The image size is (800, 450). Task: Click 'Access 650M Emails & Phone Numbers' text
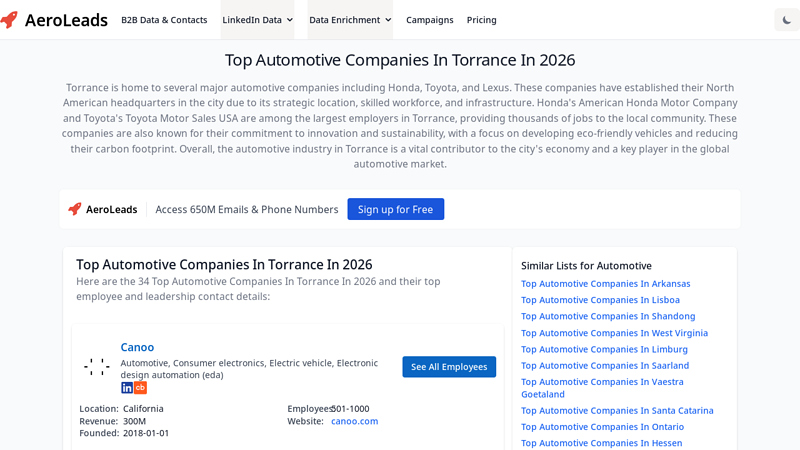(x=247, y=209)
